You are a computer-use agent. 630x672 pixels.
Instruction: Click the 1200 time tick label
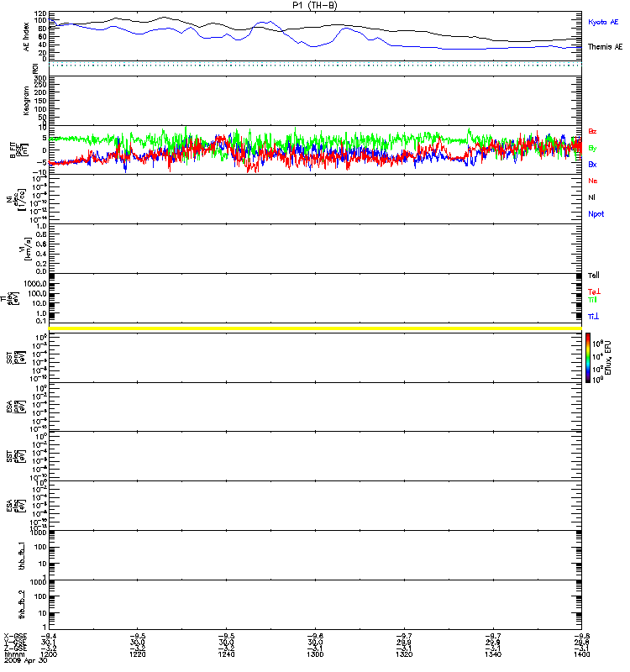pos(49,654)
